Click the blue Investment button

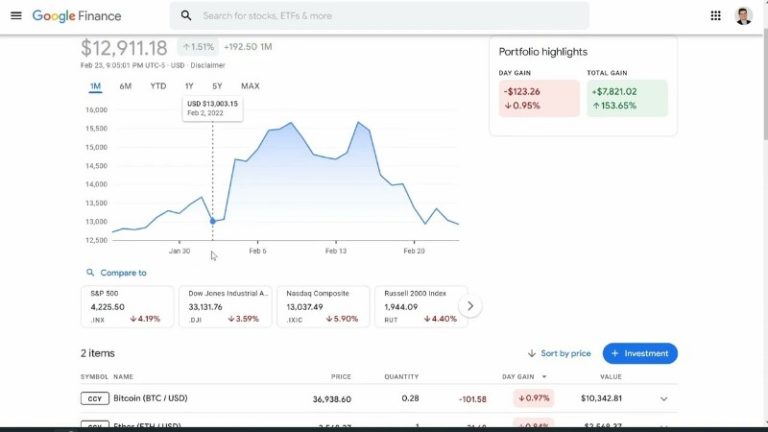[640, 353]
